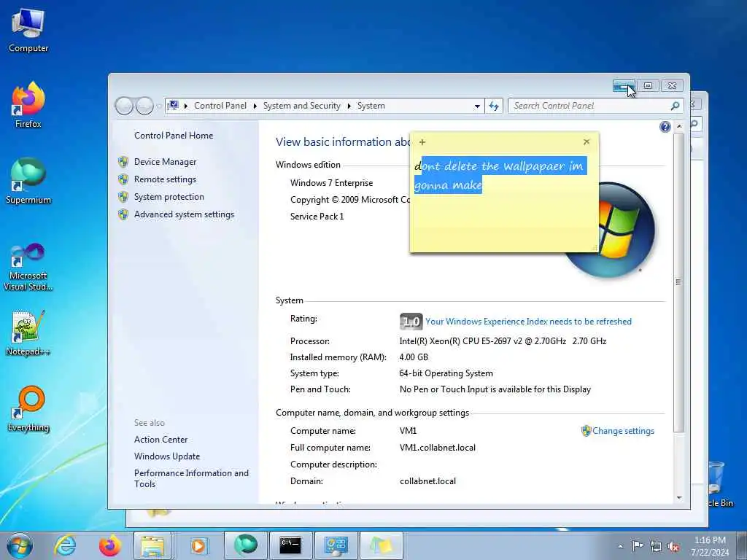
Task: Add a new sticky note with plus
Action: 422,142
